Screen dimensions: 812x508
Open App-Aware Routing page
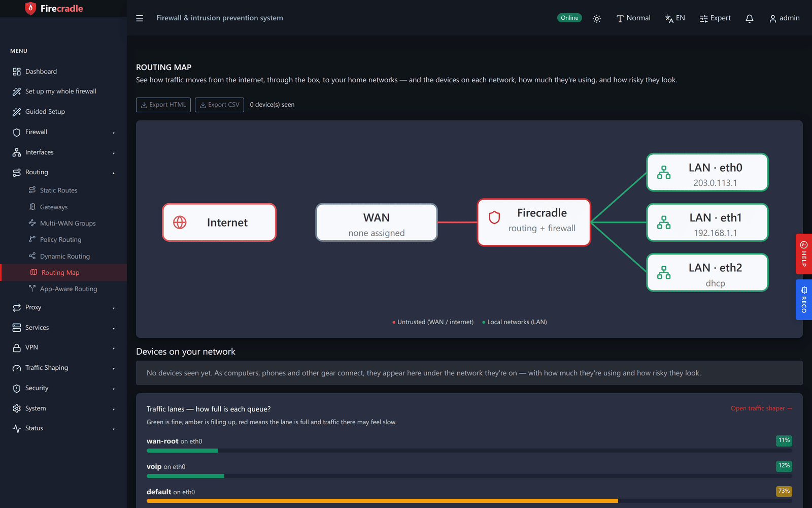tap(63, 289)
